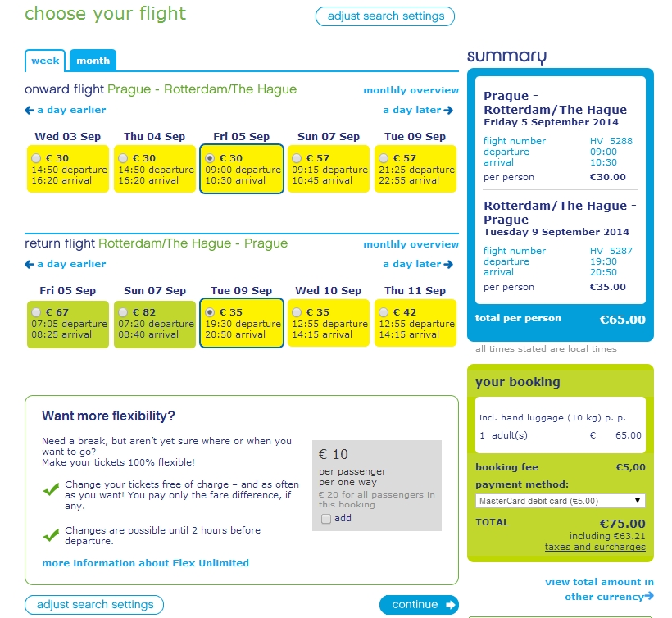This screenshot has height=618, width=672.
Task: Open onward flight monthly overview
Action: [x=411, y=90]
